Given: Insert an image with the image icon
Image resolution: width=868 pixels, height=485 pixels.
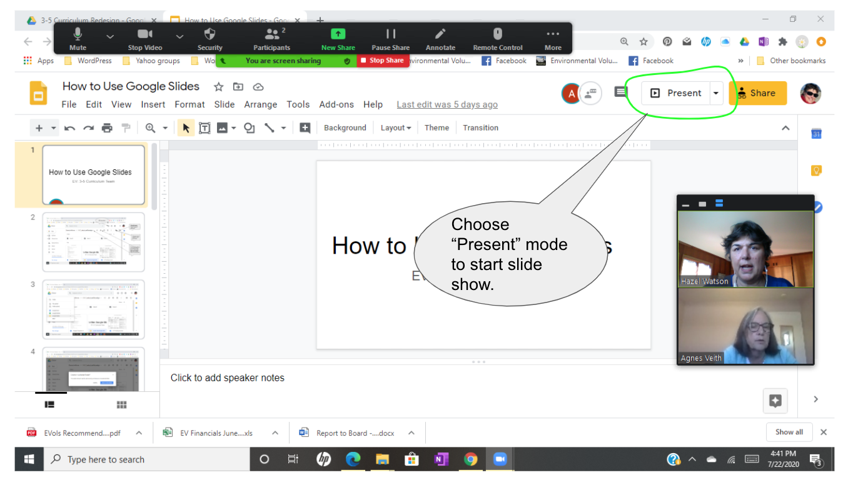Looking at the screenshot, I should coord(222,128).
